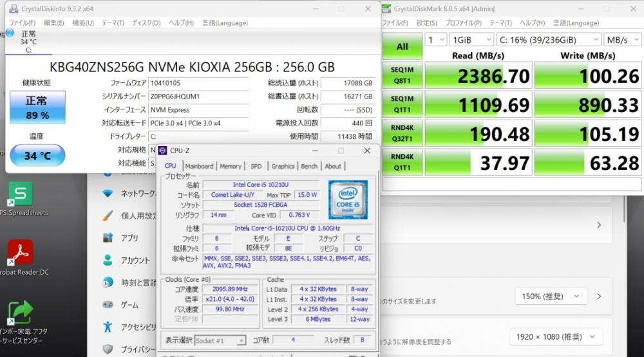Open the test count dropdown showing 1

pos(436,40)
